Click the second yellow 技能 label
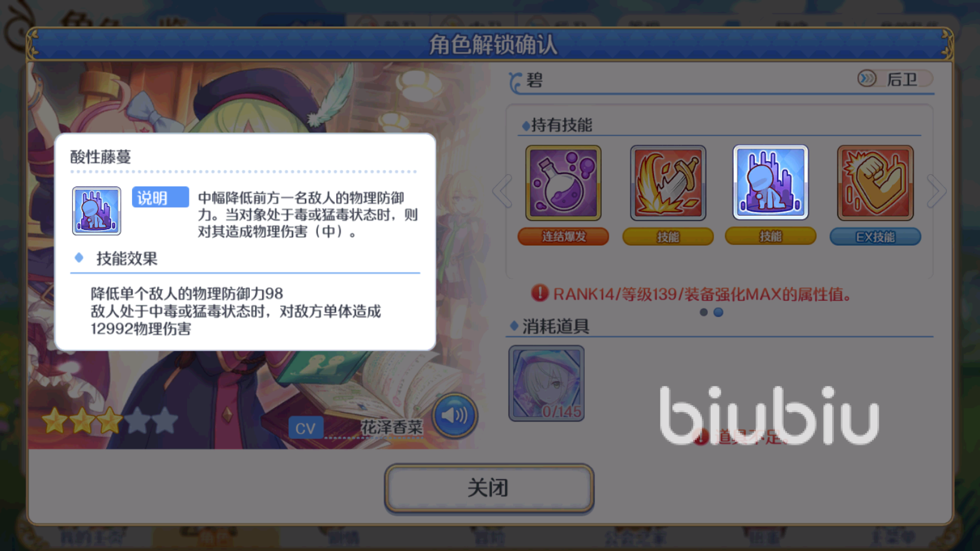980x551 pixels. point(771,236)
